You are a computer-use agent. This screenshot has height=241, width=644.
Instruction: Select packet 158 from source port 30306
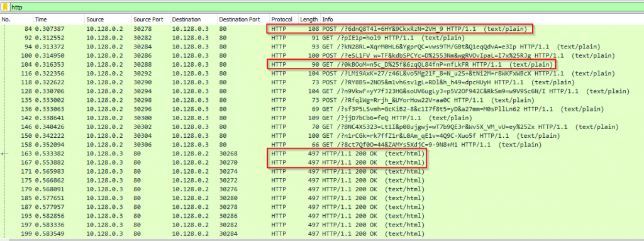coord(322,144)
